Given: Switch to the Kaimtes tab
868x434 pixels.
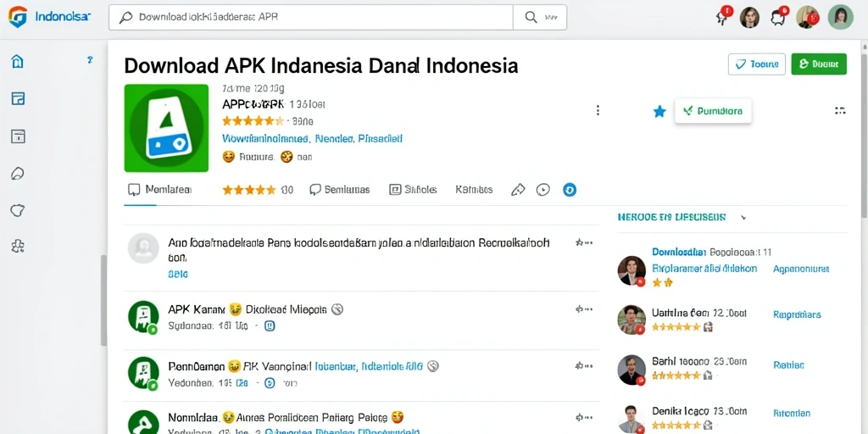Looking at the screenshot, I should point(474,190).
